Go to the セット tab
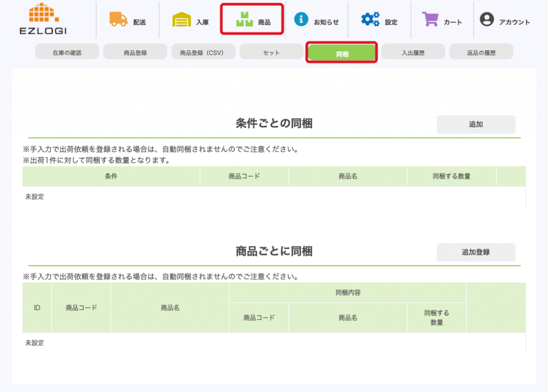548x392 pixels. (x=271, y=52)
